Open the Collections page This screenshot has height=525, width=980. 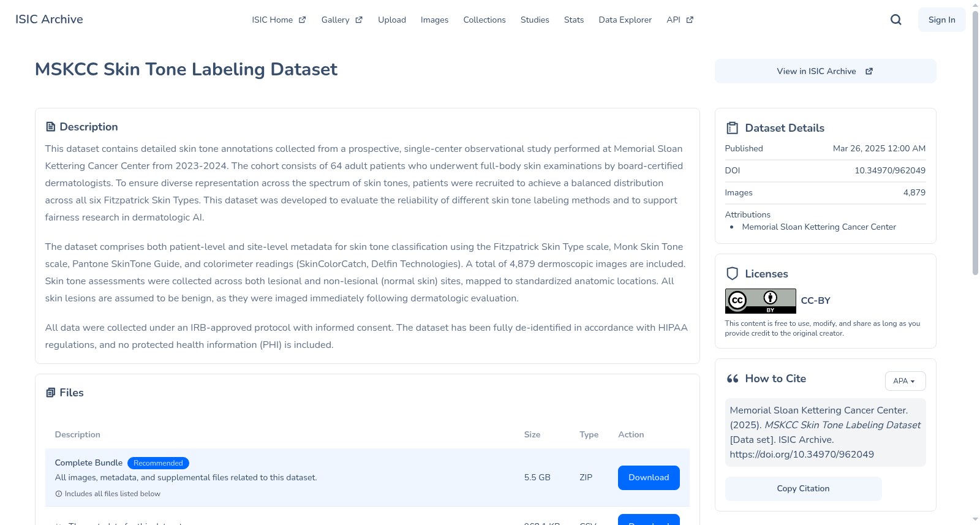click(484, 20)
